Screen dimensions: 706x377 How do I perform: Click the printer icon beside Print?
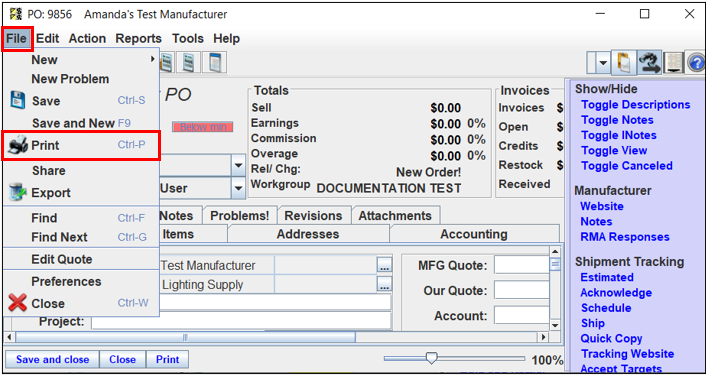pyautogui.click(x=18, y=145)
